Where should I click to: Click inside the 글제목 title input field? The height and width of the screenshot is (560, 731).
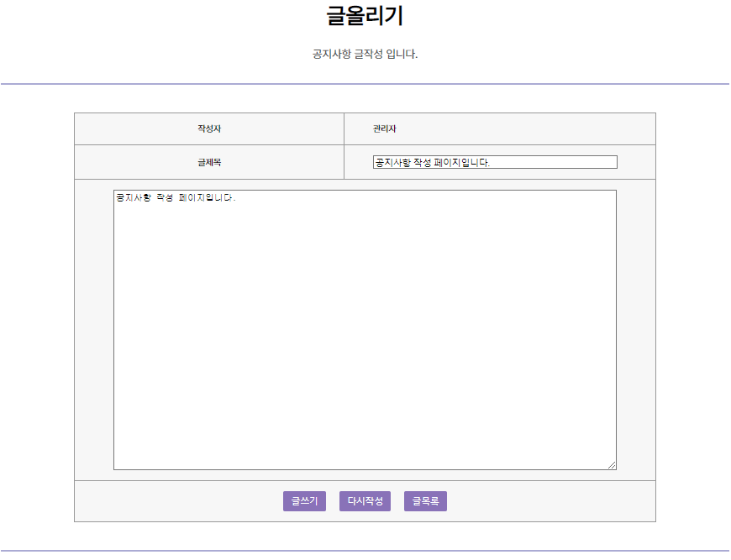tap(496, 162)
